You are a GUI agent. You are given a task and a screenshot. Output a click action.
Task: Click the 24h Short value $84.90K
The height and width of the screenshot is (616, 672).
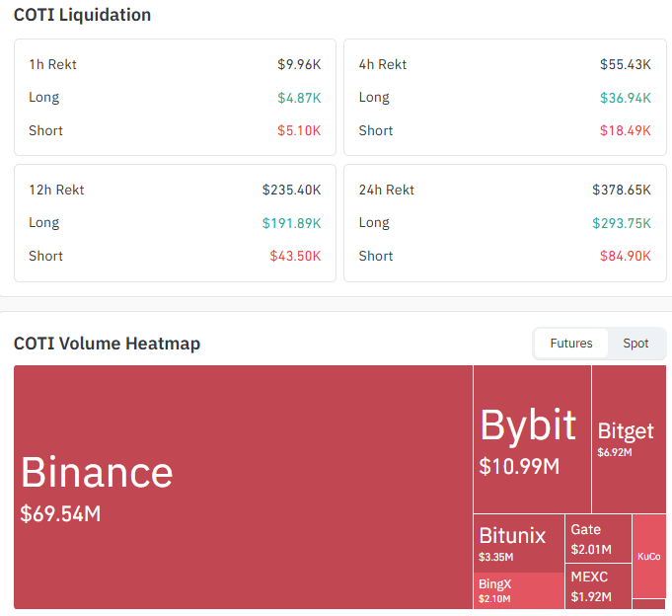coord(626,256)
